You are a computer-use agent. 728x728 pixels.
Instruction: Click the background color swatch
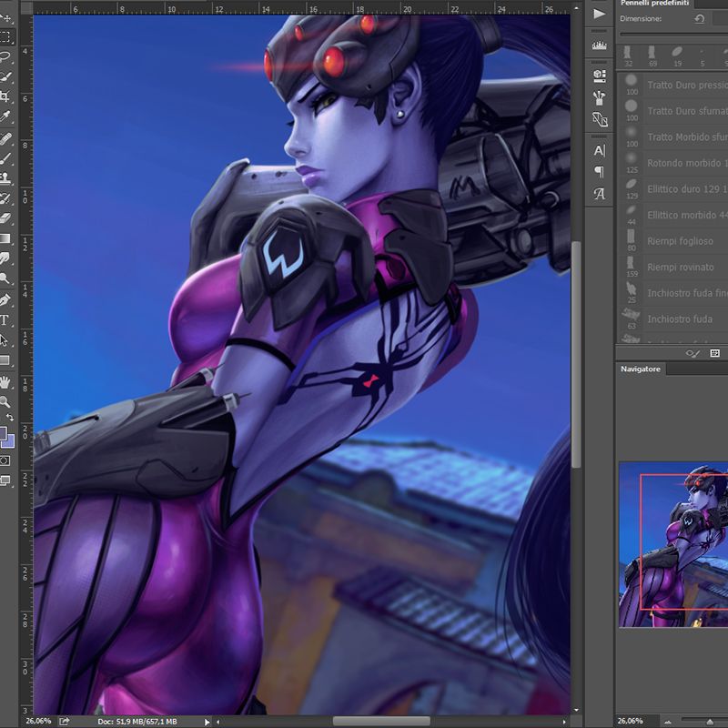(9, 441)
